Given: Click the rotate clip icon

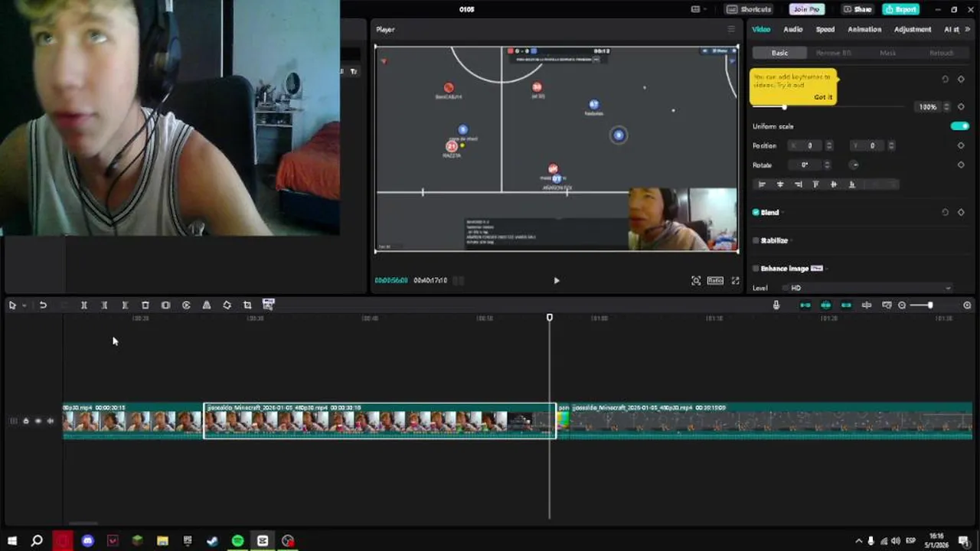Looking at the screenshot, I should pyautogui.click(x=227, y=305).
